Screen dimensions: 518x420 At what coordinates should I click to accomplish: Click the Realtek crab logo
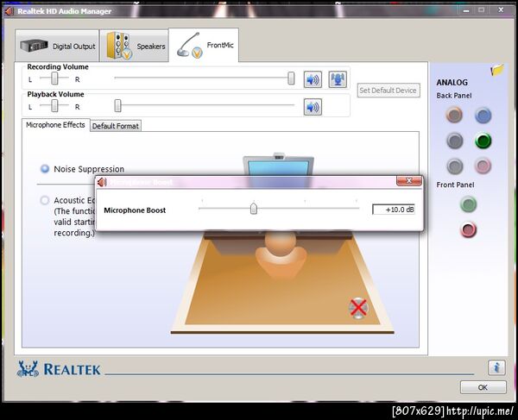click(x=28, y=369)
